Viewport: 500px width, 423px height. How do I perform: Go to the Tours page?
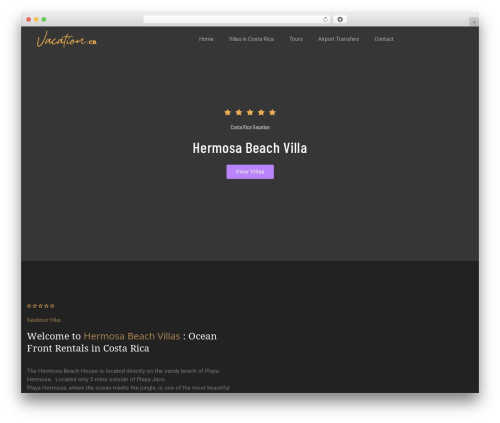[x=296, y=39]
